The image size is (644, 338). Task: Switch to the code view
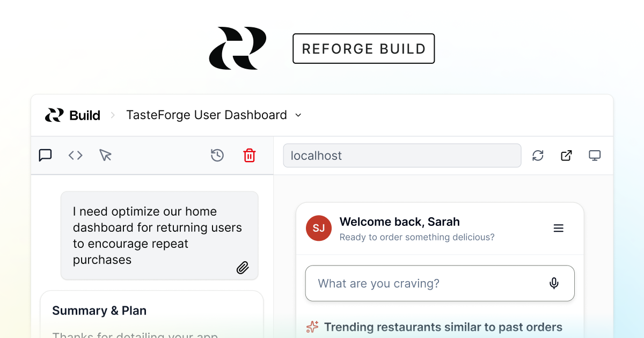75,155
